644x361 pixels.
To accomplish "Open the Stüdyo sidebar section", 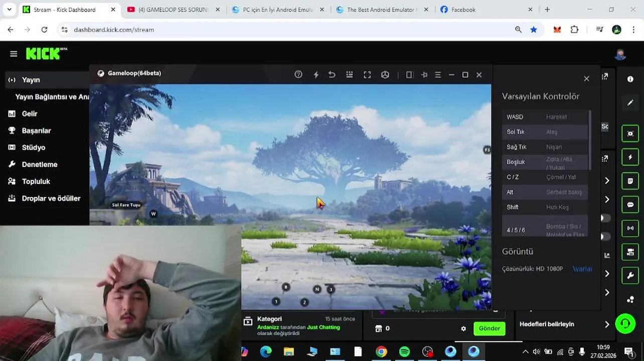I will pyautogui.click(x=34, y=147).
